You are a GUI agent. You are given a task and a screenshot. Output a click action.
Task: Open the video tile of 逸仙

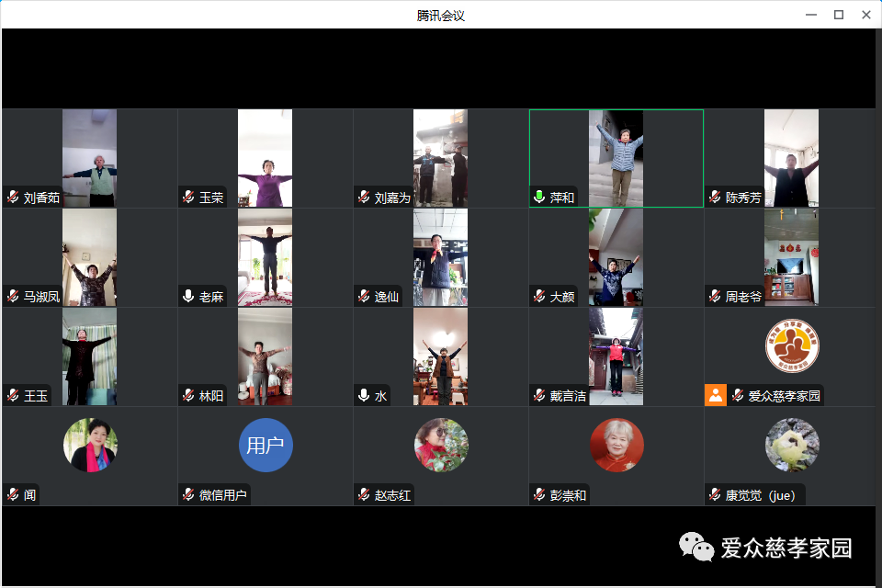coord(440,255)
